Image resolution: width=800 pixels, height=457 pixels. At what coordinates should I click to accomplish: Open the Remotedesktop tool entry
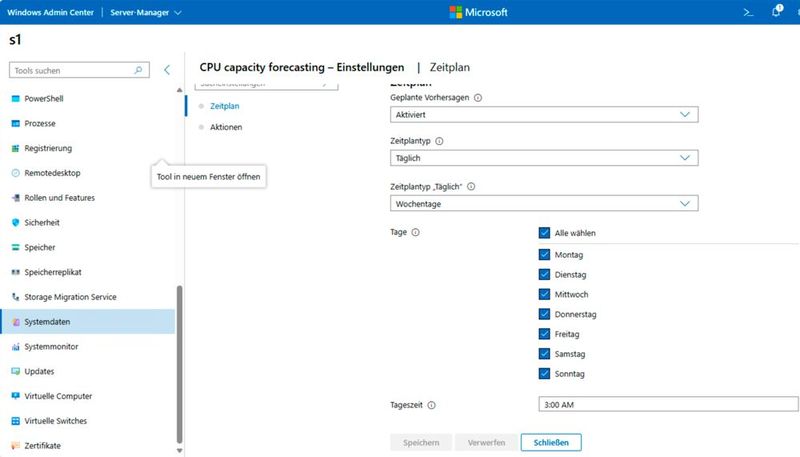point(88,173)
